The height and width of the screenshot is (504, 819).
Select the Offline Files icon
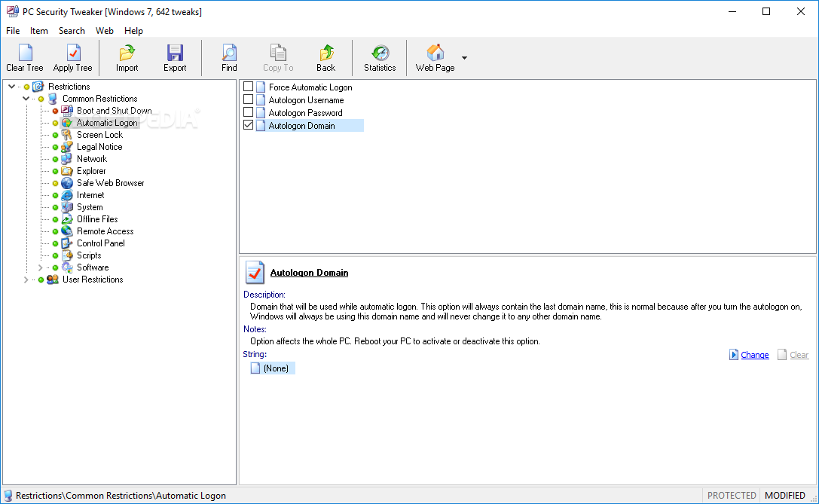coord(67,218)
